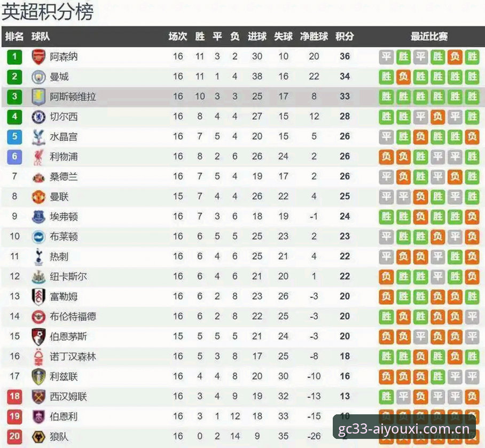Click the Manchester City club crest

click(38, 77)
